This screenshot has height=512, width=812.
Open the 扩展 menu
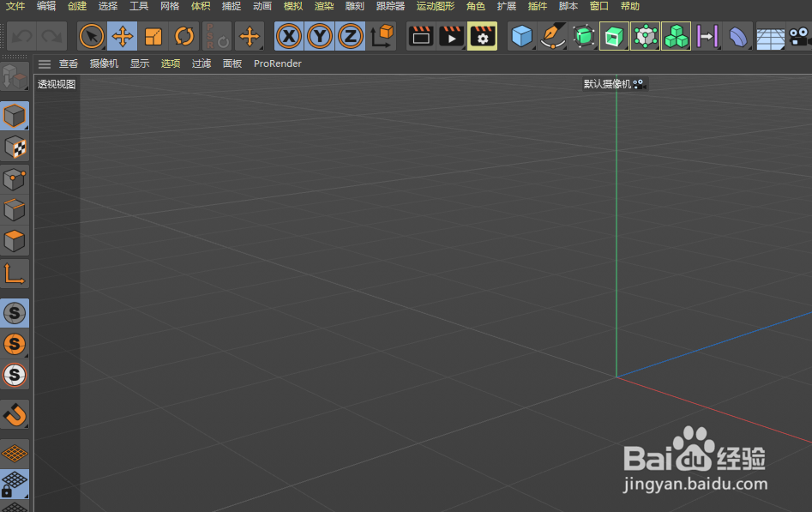coord(507,6)
